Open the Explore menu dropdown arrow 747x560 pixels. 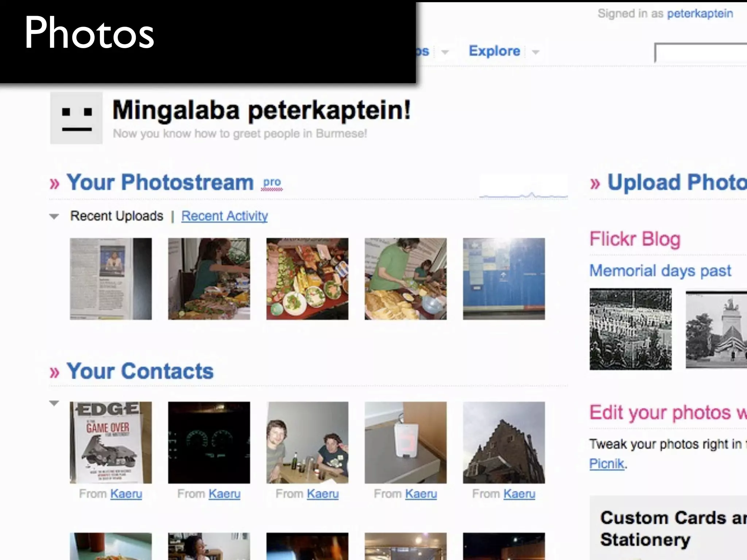click(x=535, y=52)
